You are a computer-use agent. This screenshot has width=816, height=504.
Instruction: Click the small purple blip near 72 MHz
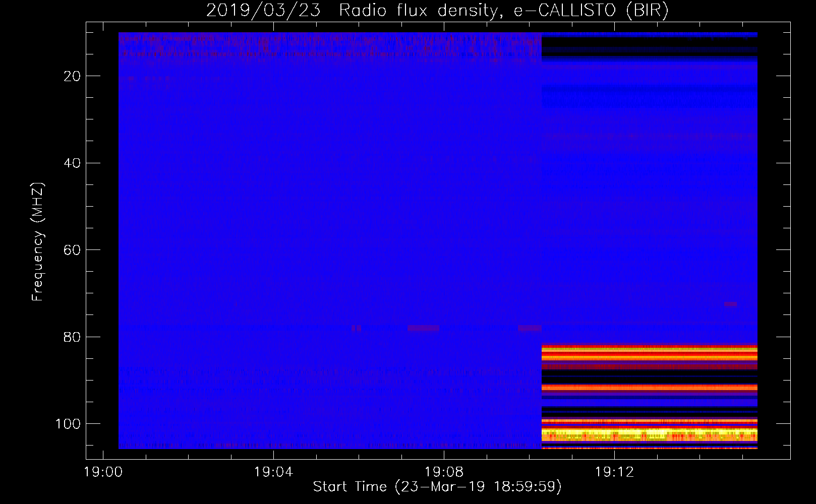tap(730, 304)
